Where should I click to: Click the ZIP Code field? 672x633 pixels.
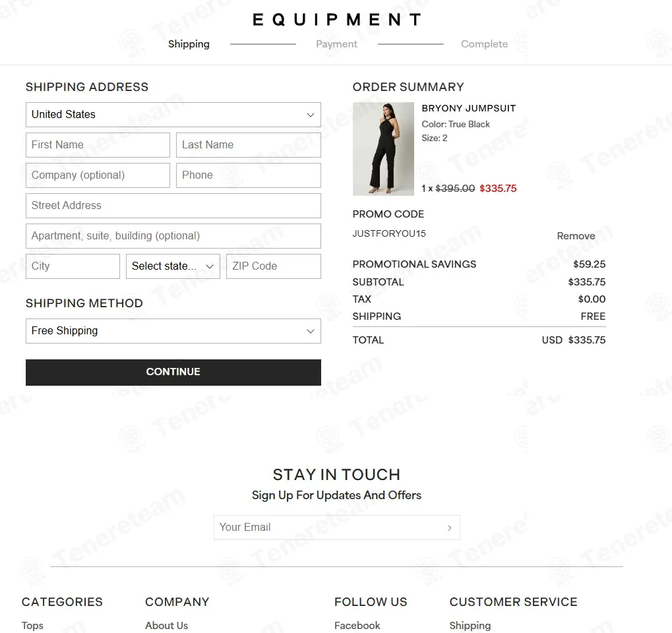coord(274,266)
